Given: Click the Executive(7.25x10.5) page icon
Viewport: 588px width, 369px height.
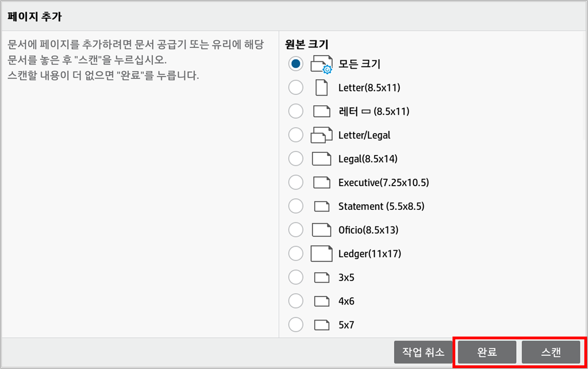Looking at the screenshot, I should pyautogui.click(x=321, y=182).
